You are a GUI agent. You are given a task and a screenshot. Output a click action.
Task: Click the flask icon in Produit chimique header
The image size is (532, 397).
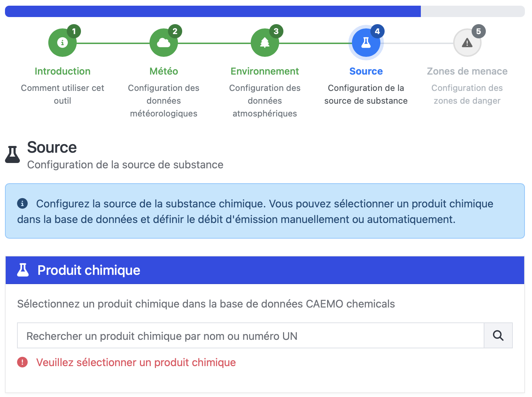[x=23, y=270]
